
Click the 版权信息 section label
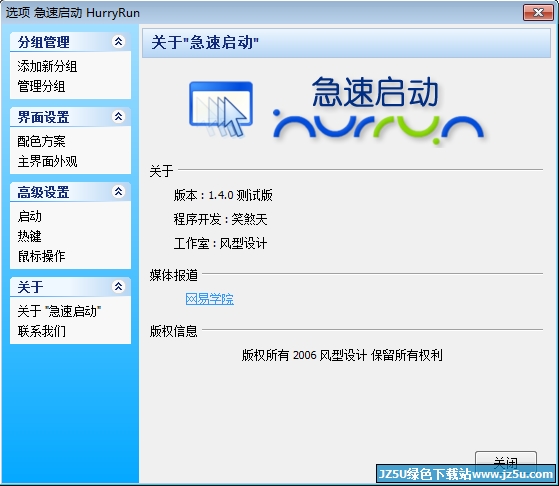(x=174, y=331)
